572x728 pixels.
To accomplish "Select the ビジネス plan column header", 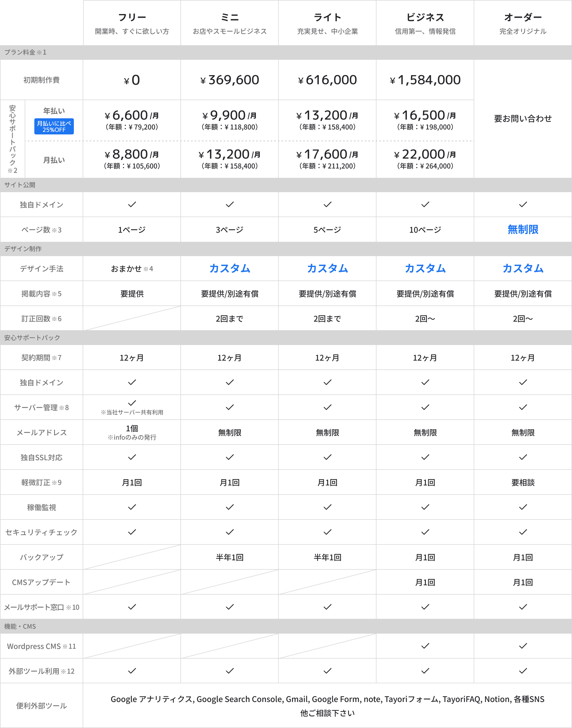I will pyautogui.click(x=425, y=17).
